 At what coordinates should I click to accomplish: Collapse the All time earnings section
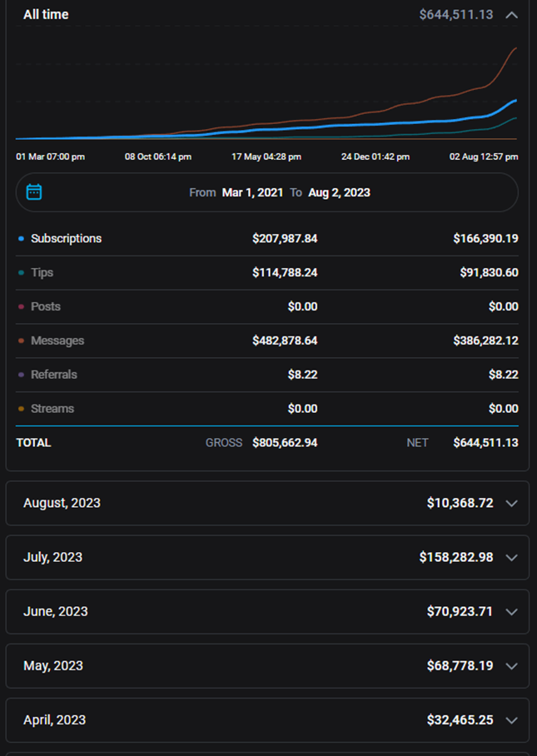point(512,15)
